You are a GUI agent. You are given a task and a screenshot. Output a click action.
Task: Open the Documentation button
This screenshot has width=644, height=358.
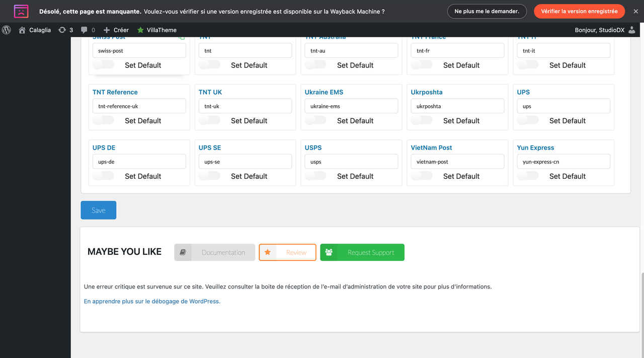(215, 252)
